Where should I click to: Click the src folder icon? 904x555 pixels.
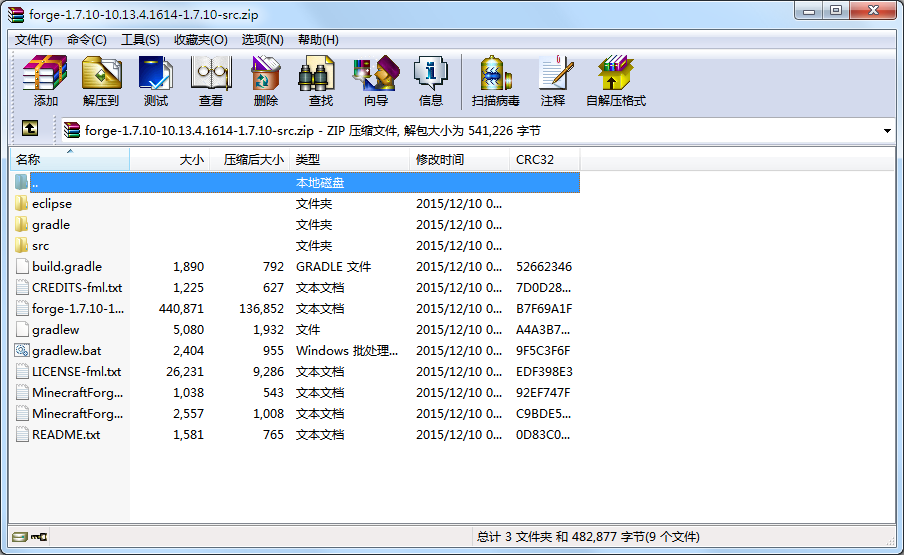coord(22,245)
